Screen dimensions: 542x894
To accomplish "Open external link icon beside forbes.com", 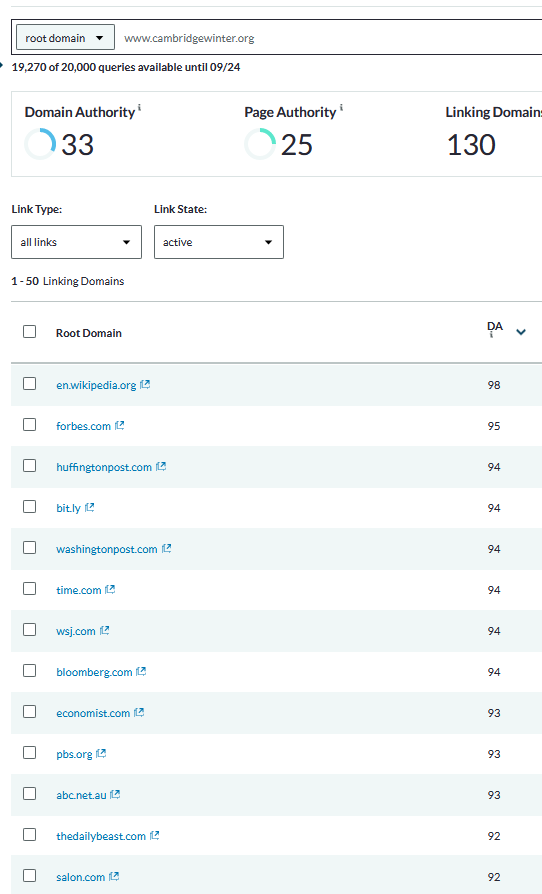I will click(120, 426).
